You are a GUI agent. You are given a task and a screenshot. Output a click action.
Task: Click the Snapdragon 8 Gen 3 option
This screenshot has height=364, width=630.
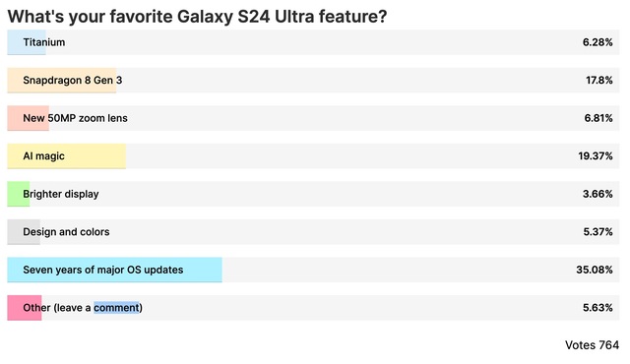313,81
